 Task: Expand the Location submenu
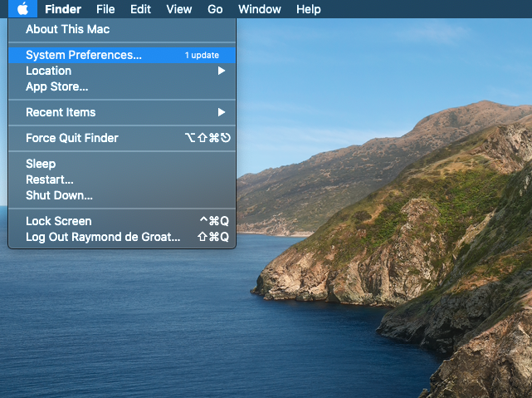pos(48,71)
